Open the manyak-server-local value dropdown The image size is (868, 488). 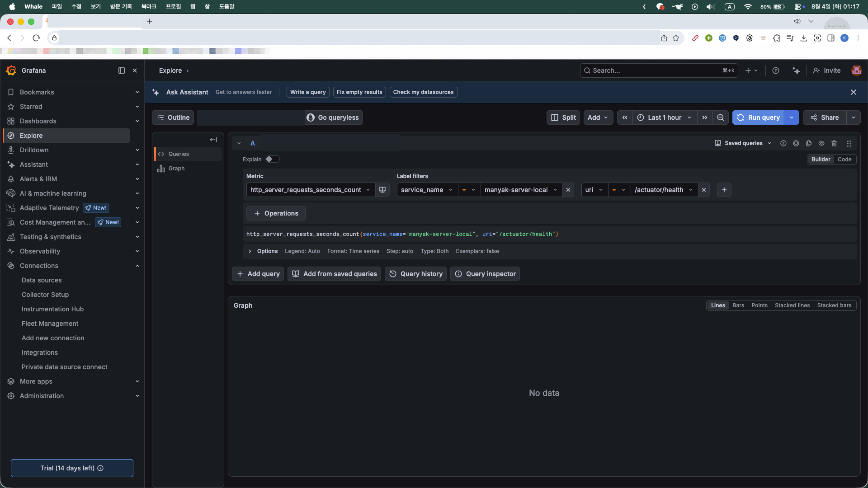click(x=521, y=190)
